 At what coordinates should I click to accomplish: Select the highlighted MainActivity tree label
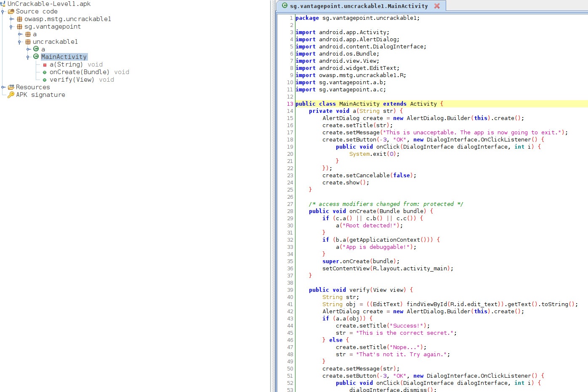64,57
